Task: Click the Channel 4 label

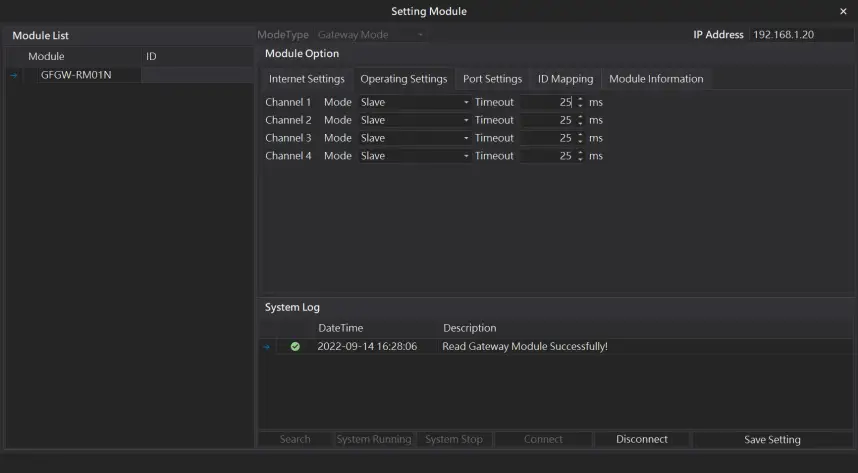Action: point(288,156)
